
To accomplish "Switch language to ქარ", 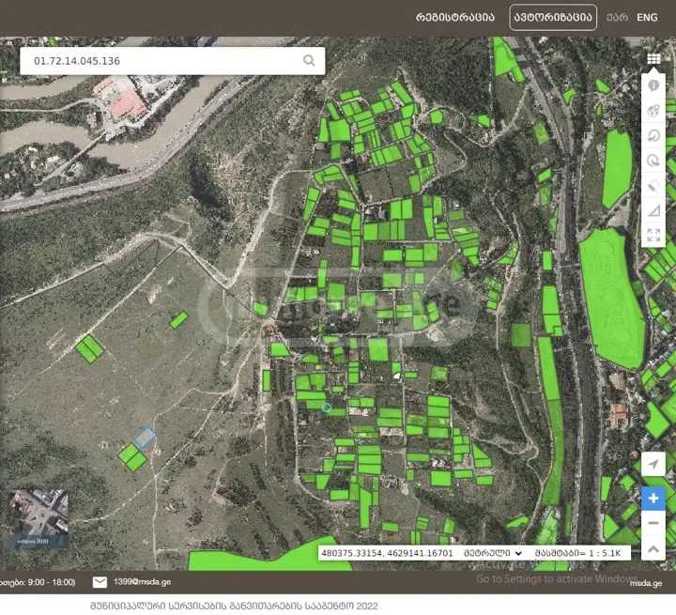I will click(617, 17).
